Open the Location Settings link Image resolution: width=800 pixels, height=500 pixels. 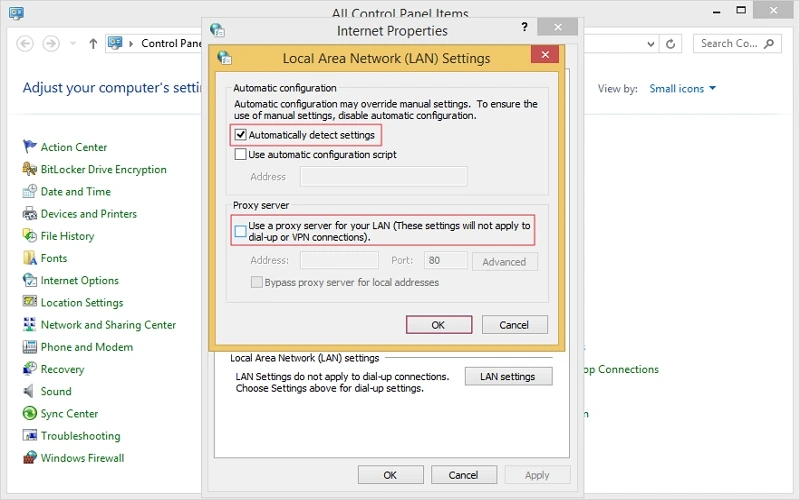tap(82, 303)
